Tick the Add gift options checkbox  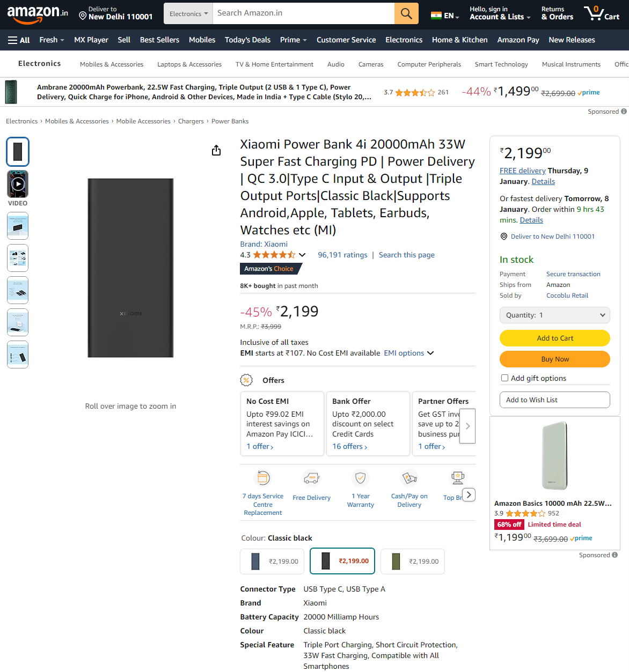coord(504,378)
